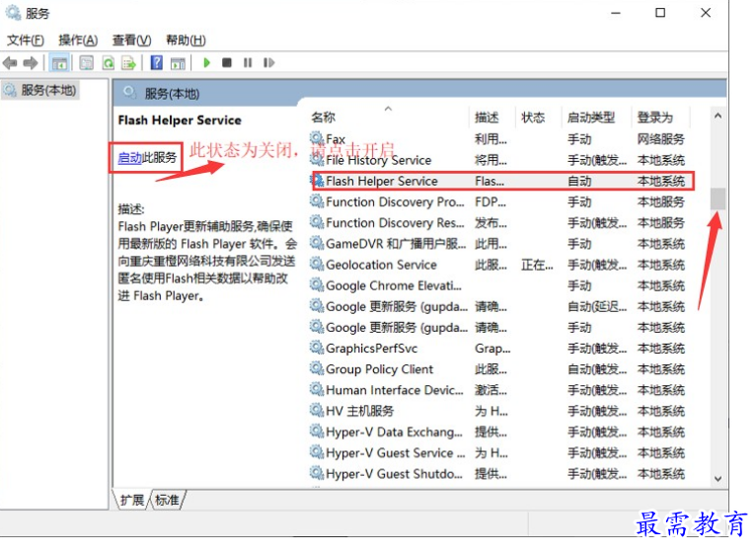Click the Grap... description of GraphicsPerfSvc

(492, 349)
